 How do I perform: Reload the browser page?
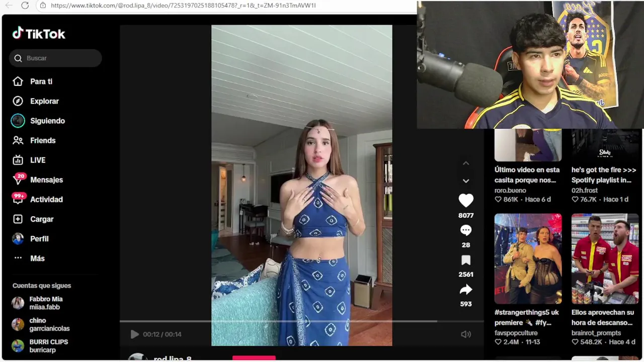[x=25, y=6]
